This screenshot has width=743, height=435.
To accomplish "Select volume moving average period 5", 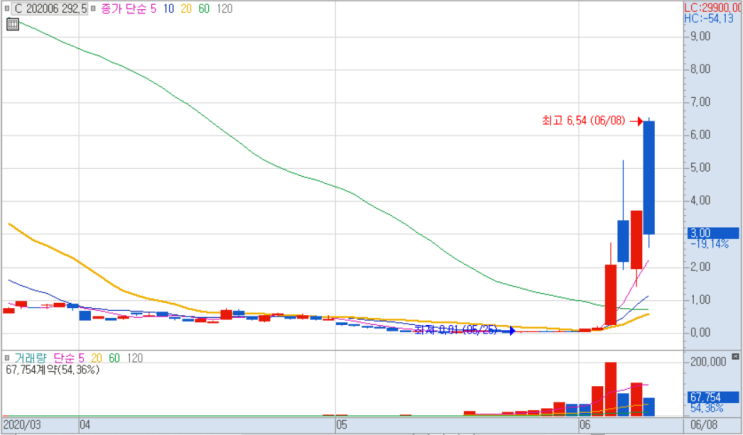I will tap(82, 358).
